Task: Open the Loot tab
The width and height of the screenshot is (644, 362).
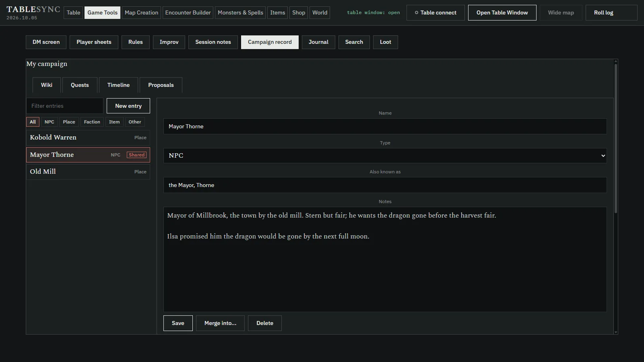Action: [x=386, y=42]
